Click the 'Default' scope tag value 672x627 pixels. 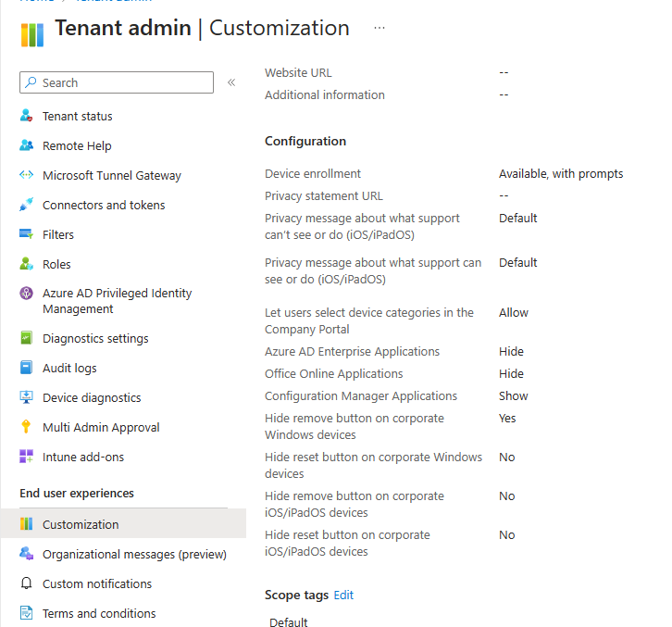tap(289, 621)
